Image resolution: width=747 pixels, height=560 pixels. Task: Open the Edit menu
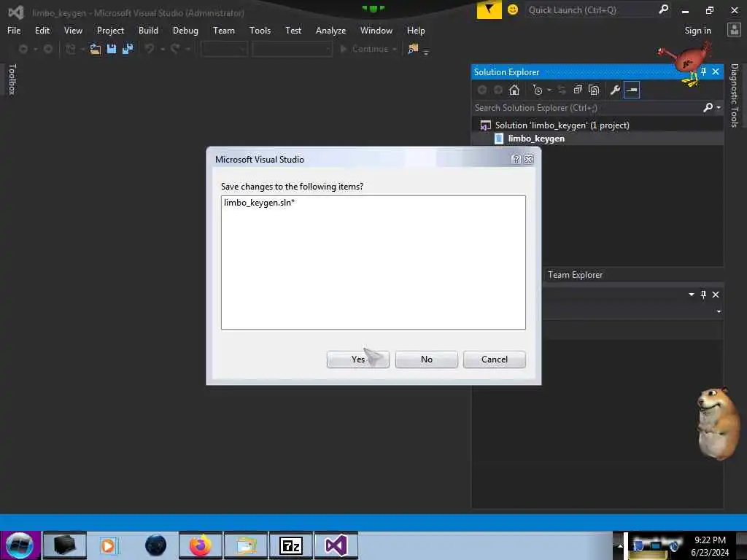[x=42, y=31]
